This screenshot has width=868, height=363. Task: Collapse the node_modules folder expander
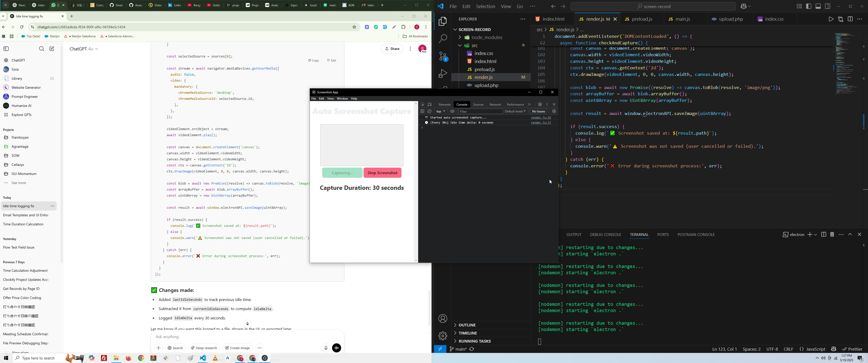click(459, 37)
